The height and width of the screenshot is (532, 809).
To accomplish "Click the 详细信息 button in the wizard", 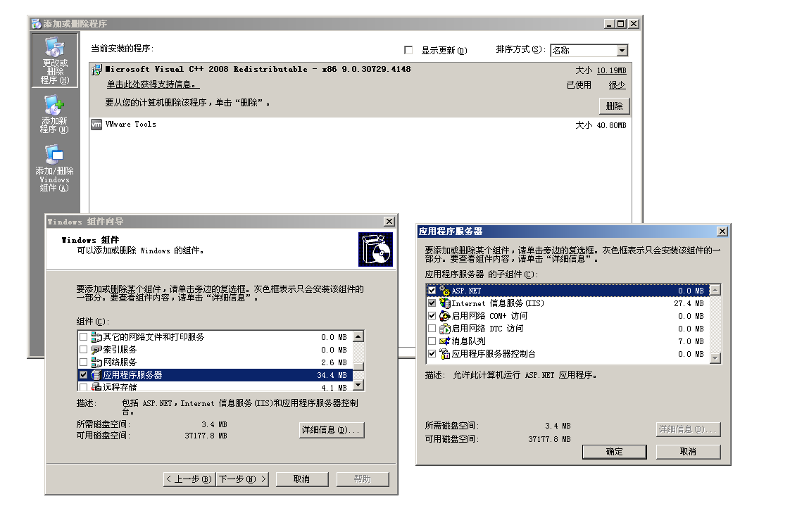I will coord(332,431).
